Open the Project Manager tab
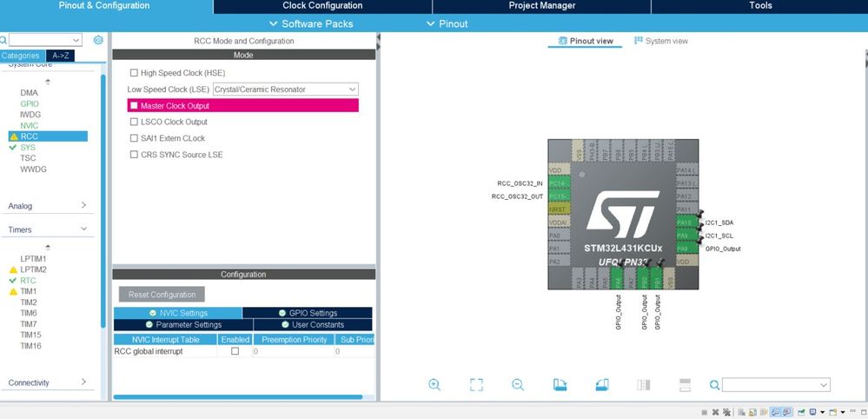This screenshot has height=419, width=868. (x=542, y=6)
